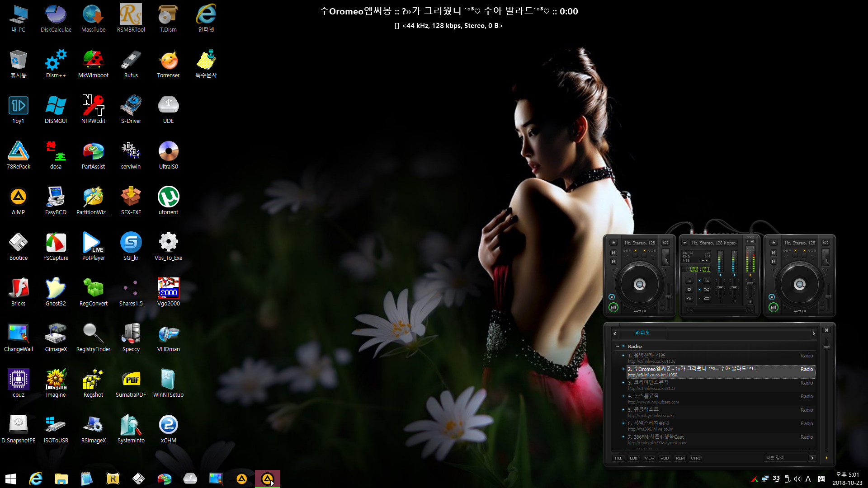Open the Windows Start menu
Viewport: 868px width, 488px height.
(11, 479)
